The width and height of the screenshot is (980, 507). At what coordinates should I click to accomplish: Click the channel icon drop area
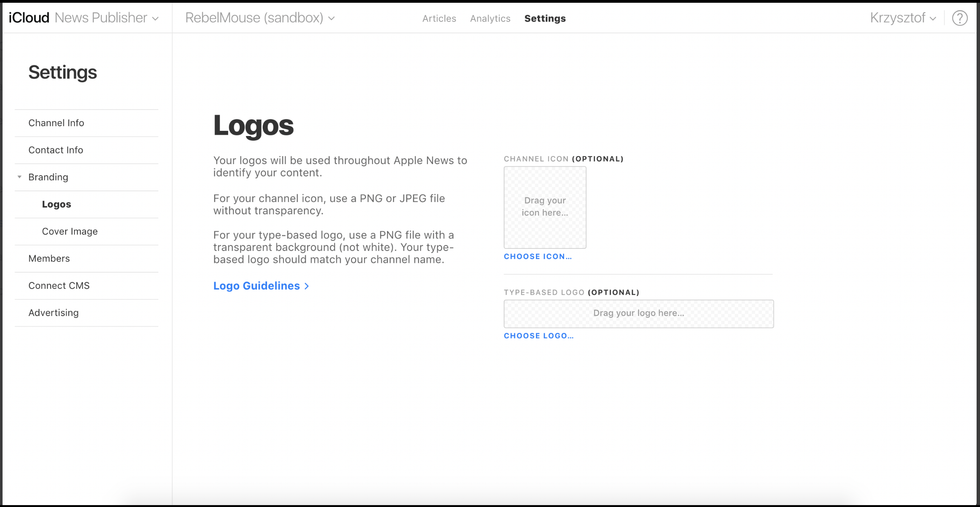[545, 207]
